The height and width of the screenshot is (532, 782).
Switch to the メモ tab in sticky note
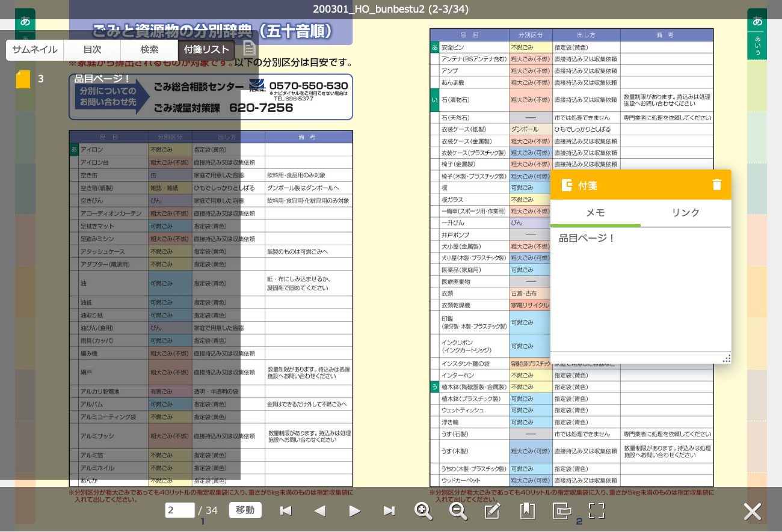click(x=596, y=213)
